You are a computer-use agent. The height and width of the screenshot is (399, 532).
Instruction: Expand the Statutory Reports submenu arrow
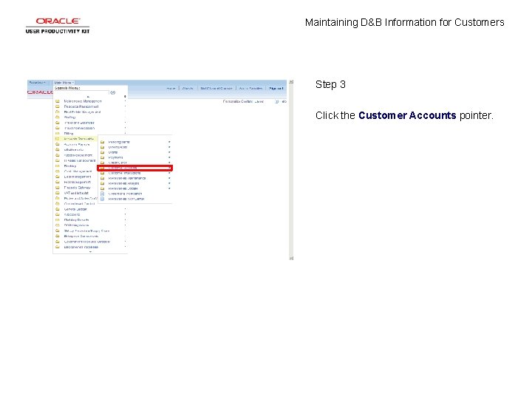click(125, 220)
